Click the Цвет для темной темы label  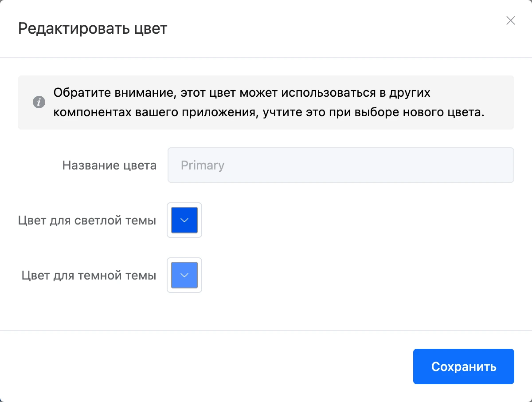89,276
